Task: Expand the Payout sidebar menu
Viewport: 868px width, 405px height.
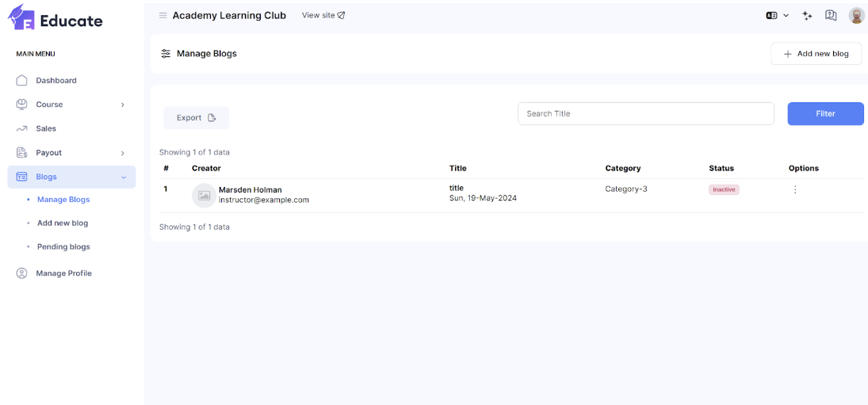Action: click(71, 153)
